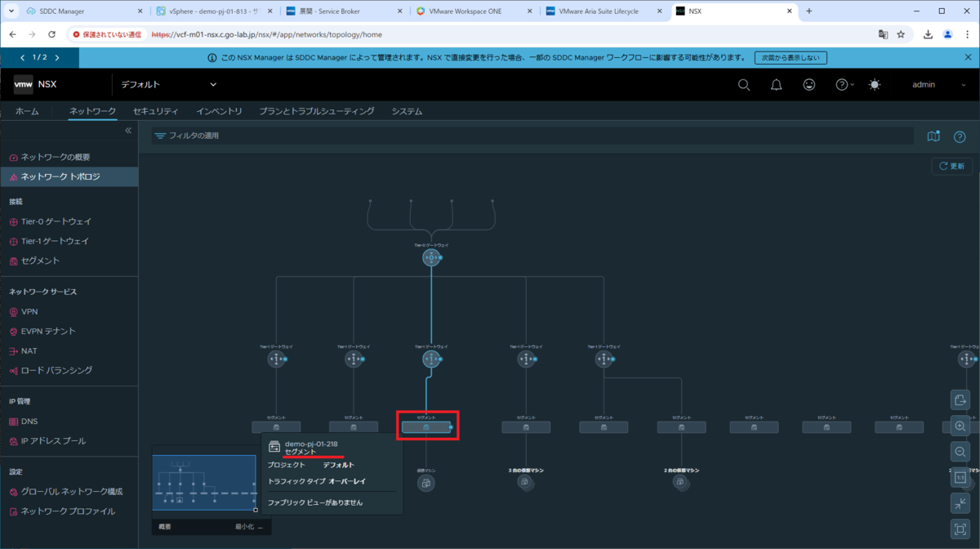Expand the デフォルト project dropdown
The image size is (980, 549).
click(169, 84)
